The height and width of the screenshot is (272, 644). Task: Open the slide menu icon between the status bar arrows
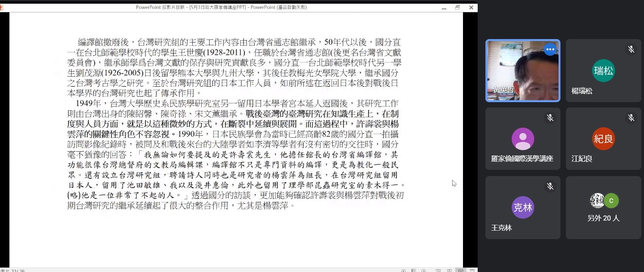(x=413, y=270)
